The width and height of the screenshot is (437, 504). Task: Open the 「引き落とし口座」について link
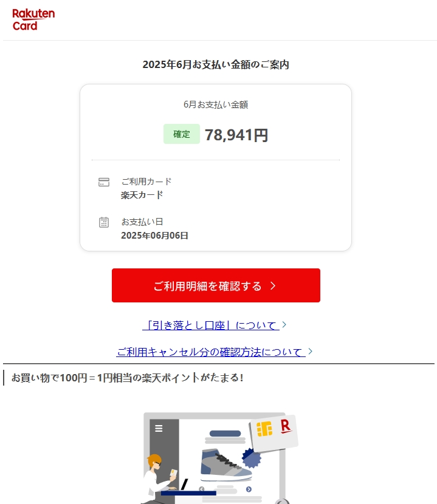click(211, 325)
